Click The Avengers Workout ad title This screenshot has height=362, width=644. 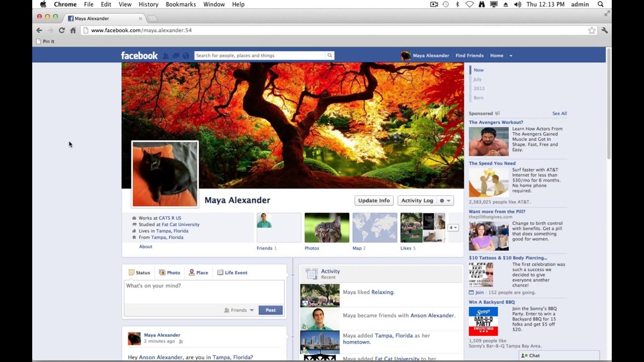496,122
